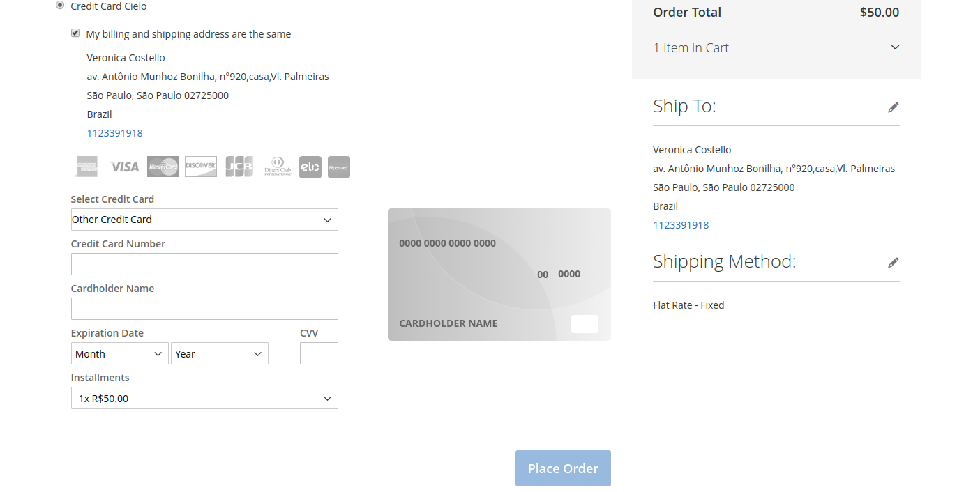Open the Installments dropdown
980x492 pixels.
tap(204, 398)
